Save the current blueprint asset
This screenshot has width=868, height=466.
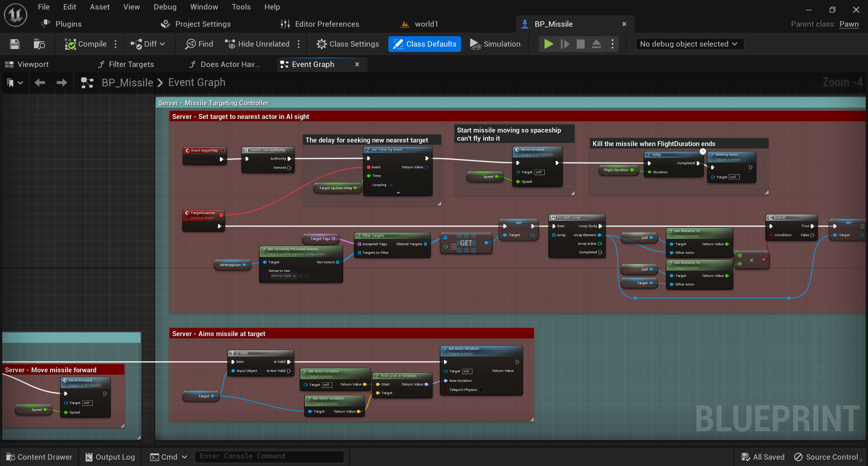(x=14, y=44)
